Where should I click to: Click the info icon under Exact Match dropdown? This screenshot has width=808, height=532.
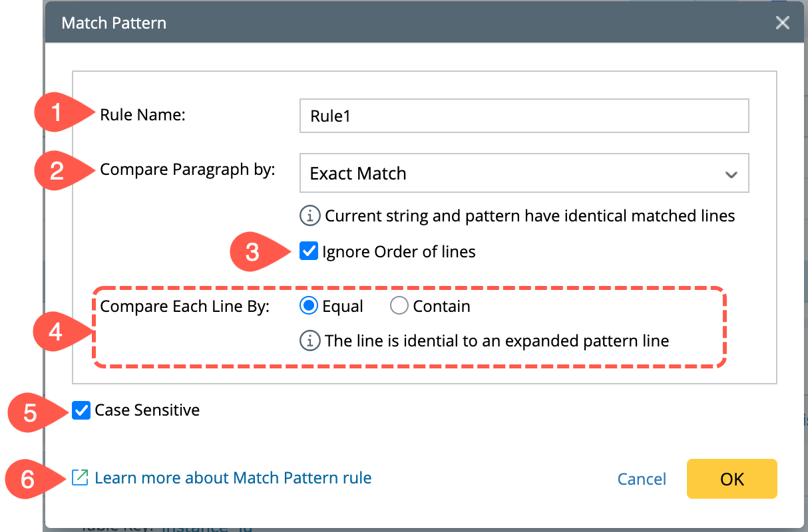click(309, 216)
